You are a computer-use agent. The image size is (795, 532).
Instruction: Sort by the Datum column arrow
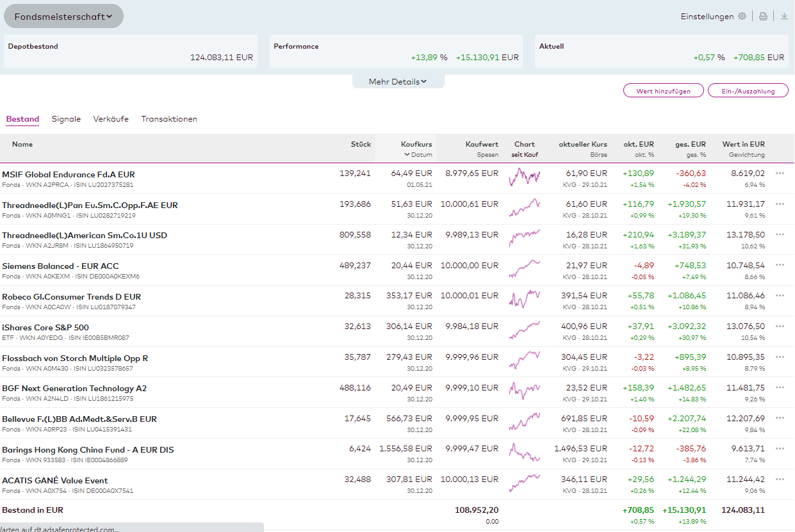(407, 155)
